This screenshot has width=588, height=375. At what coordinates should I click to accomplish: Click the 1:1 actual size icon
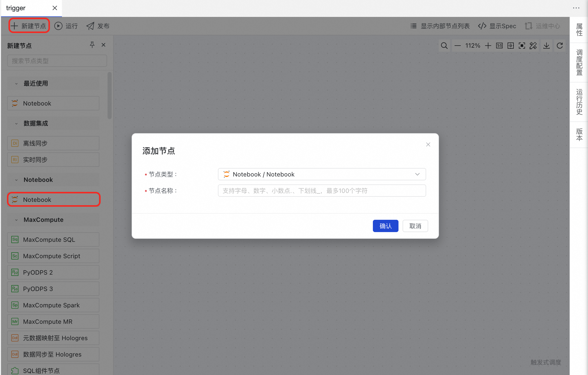[x=499, y=46]
